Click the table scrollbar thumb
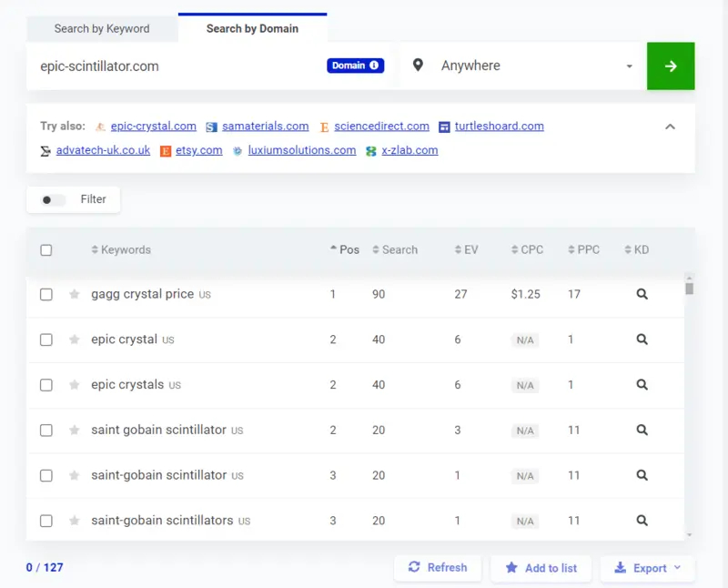The image size is (728, 588). (690, 289)
